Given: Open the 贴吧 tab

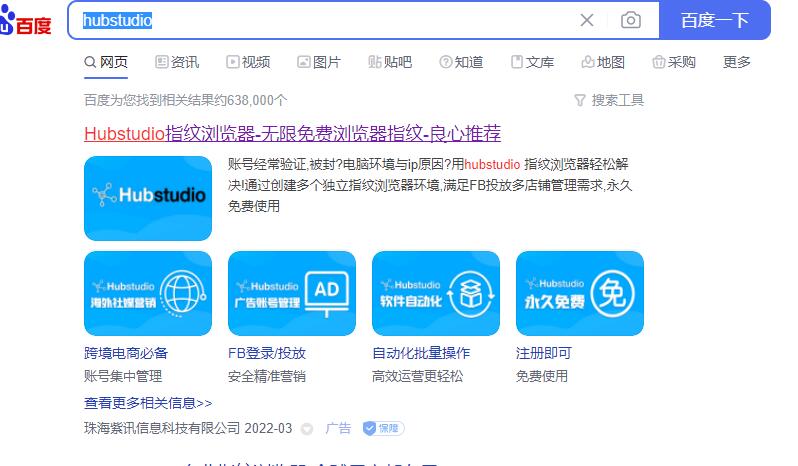Looking at the screenshot, I should coord(390,62).
